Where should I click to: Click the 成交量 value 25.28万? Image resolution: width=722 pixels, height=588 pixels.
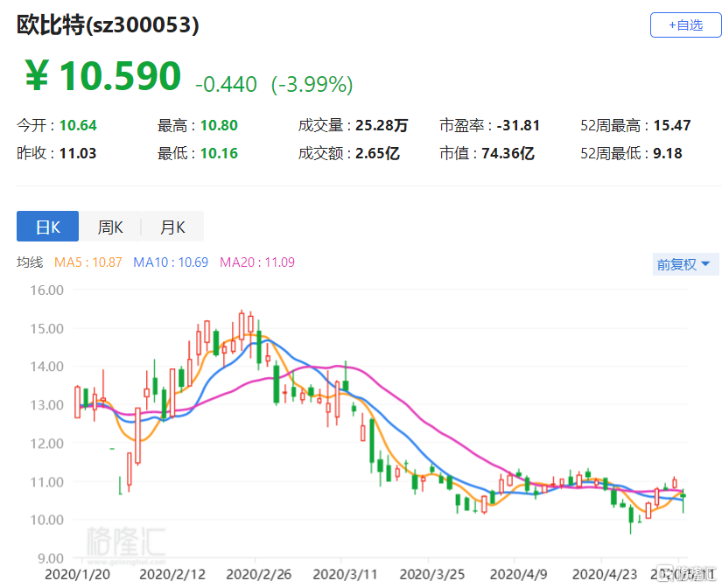pos(382,125)
